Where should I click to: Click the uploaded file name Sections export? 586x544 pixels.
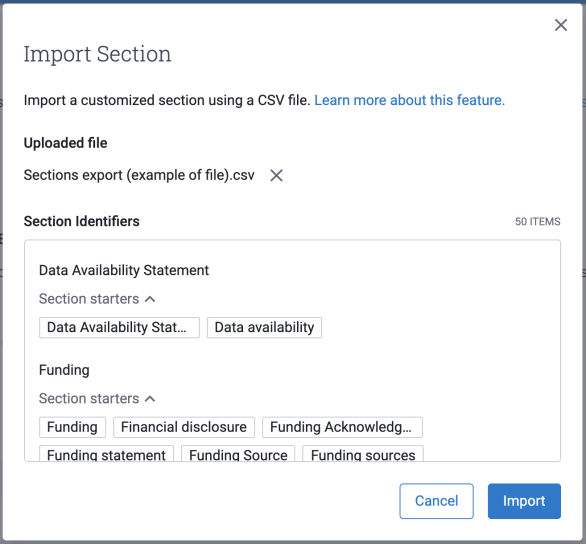coord(139,175)
